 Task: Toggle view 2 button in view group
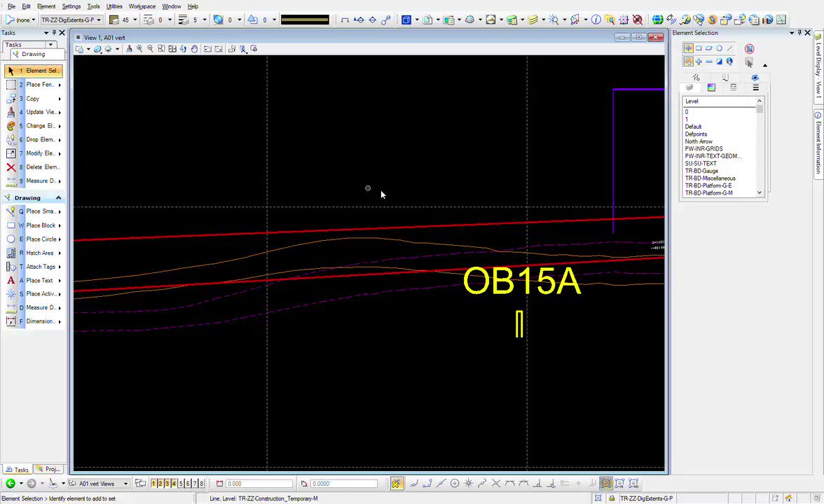click(x=160, y=484)
